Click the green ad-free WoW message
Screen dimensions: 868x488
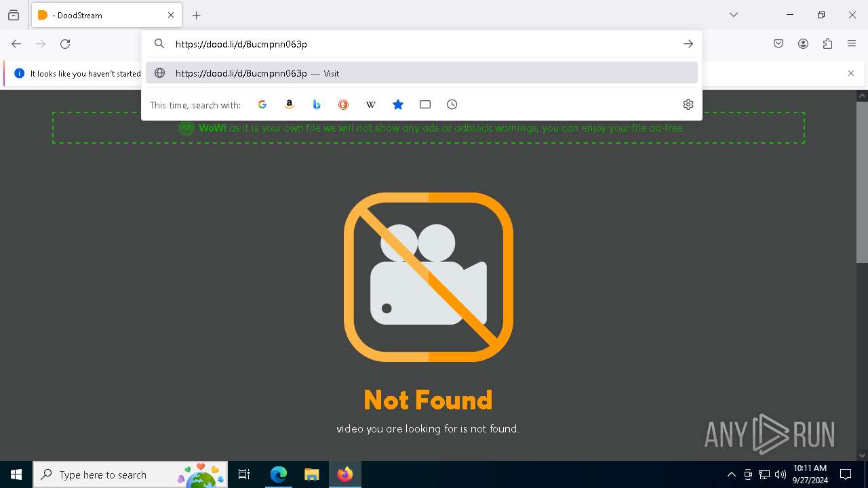coord(429,127)
